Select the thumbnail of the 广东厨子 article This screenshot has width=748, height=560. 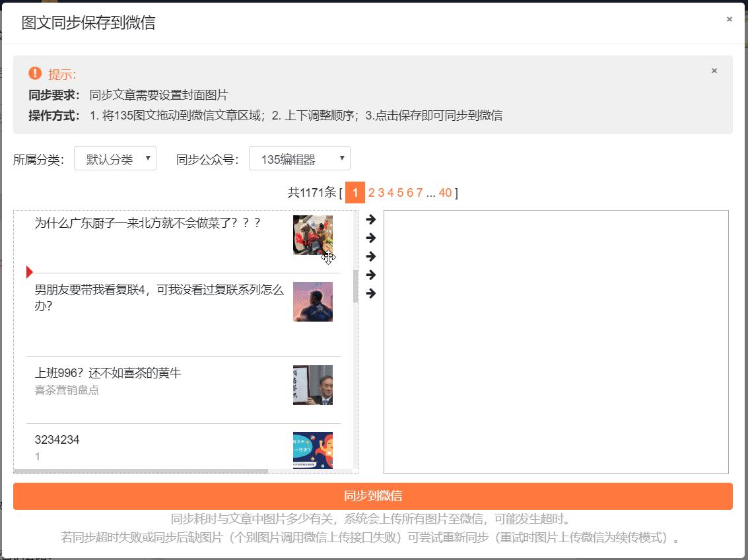(x=313, y=235)
